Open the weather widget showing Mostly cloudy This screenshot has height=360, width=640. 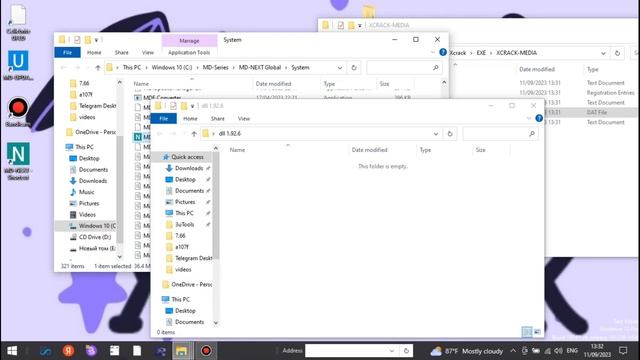(467, 351)
